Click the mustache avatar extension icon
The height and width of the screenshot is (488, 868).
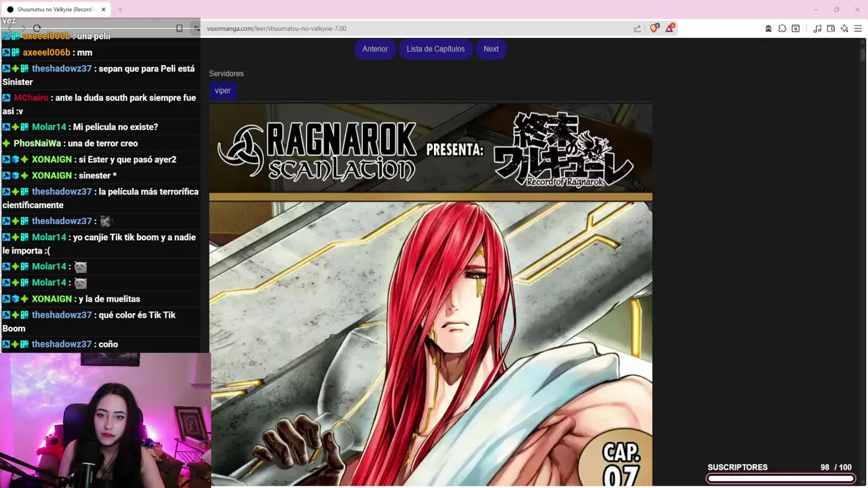click(768, 28)
